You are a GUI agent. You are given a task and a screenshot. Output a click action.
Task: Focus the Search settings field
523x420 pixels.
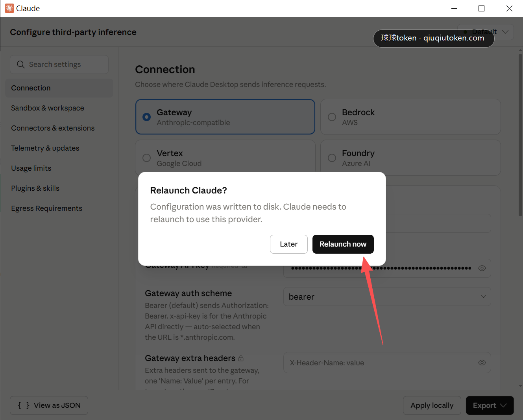point(59,64)
